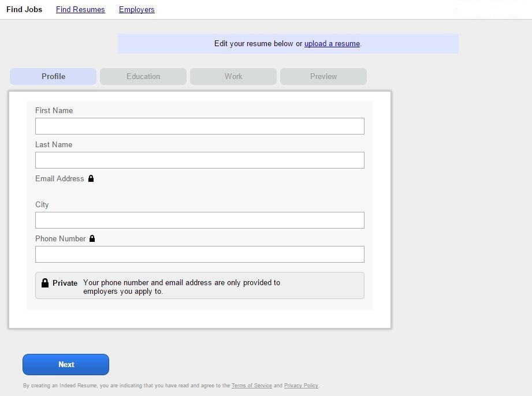Screen dimensions: 532x396
Task: Open the Employers link
Action: 137,9
